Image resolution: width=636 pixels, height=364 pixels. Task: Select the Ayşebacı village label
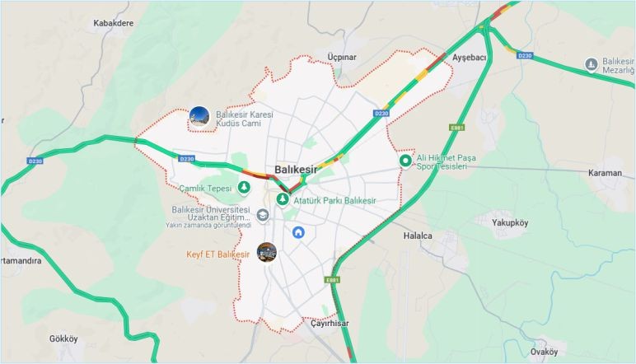[x=469, y=58]
